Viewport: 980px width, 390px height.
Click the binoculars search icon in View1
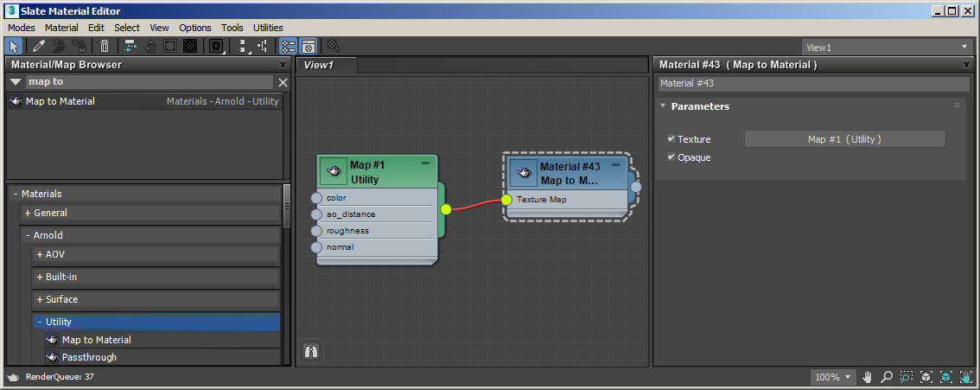tap(311, 351)
